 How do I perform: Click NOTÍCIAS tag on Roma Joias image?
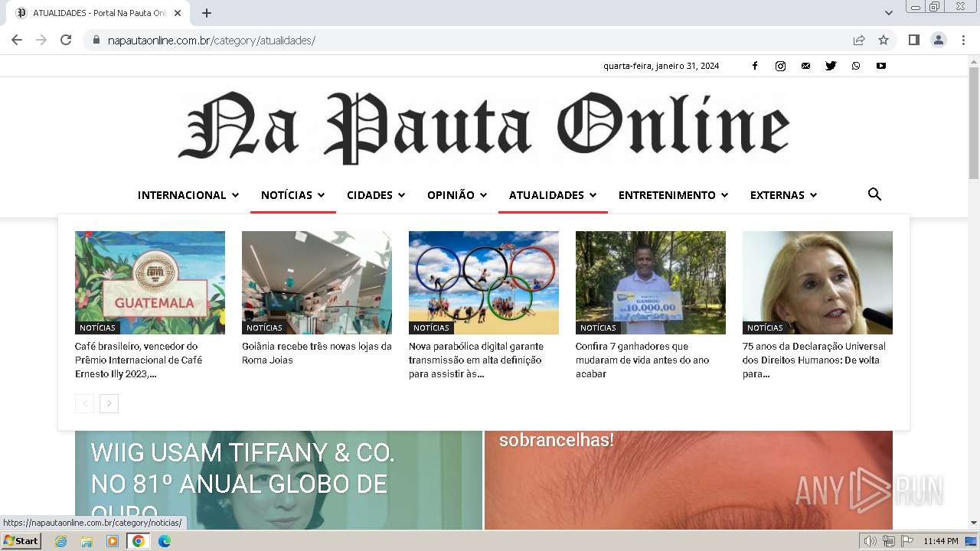[264, 328]
